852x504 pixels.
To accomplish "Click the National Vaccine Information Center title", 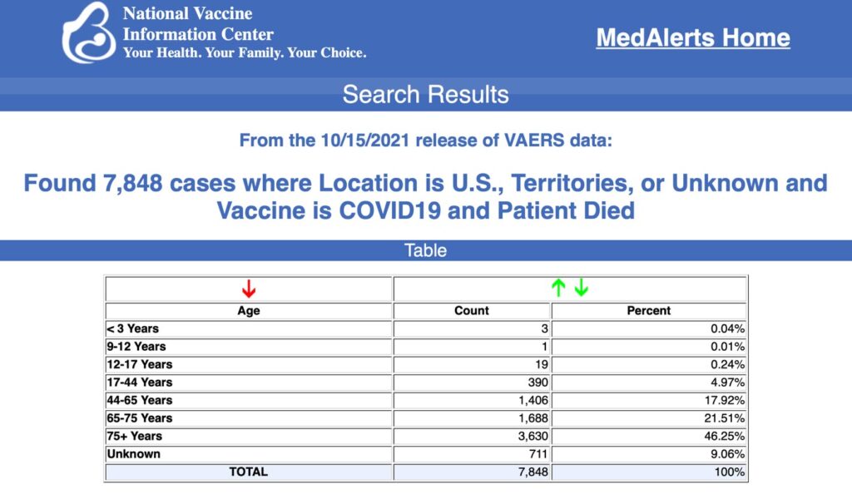I will click(198, 24).
